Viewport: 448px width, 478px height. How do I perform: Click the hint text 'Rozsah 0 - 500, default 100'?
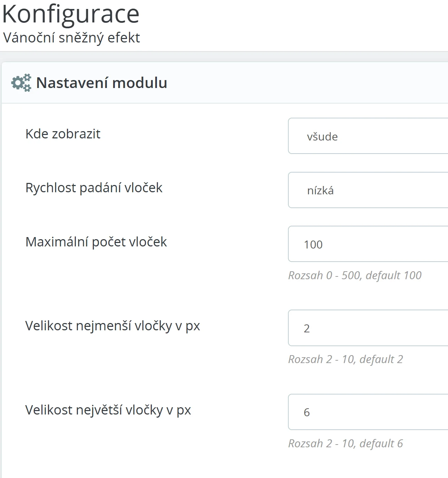tap(355, 275)
